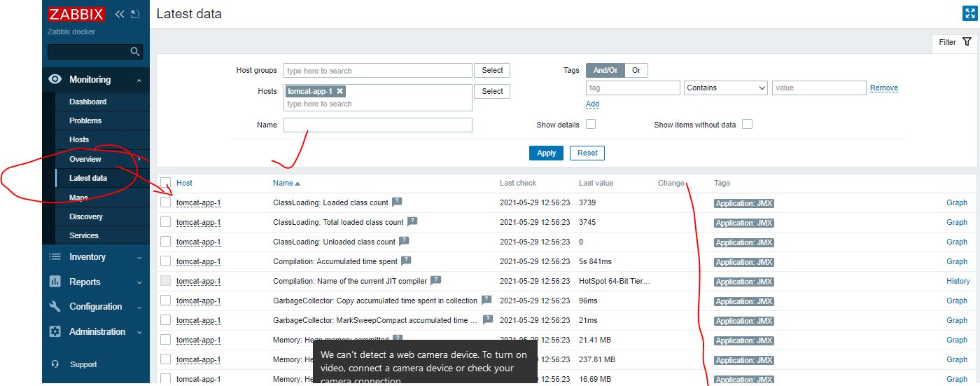Image resolution: width=980 pixels, height=386 pixels.
Task: Tick the select-all checkbox in table header
Action: (x=166, y=183)
